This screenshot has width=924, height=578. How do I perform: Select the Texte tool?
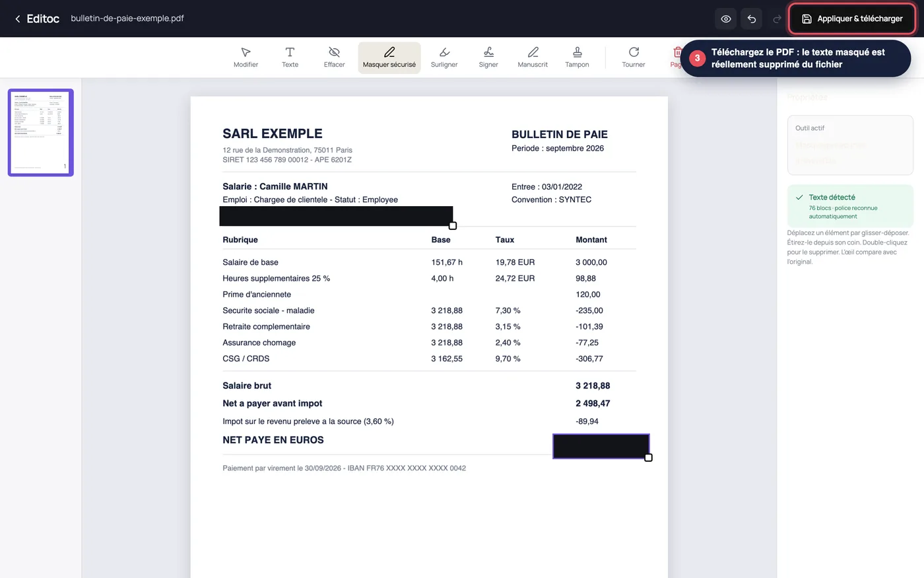(290, 57)
